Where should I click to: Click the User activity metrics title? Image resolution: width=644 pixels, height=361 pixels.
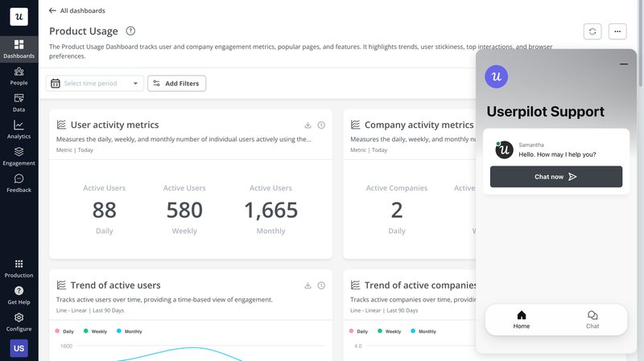point(114,125)
